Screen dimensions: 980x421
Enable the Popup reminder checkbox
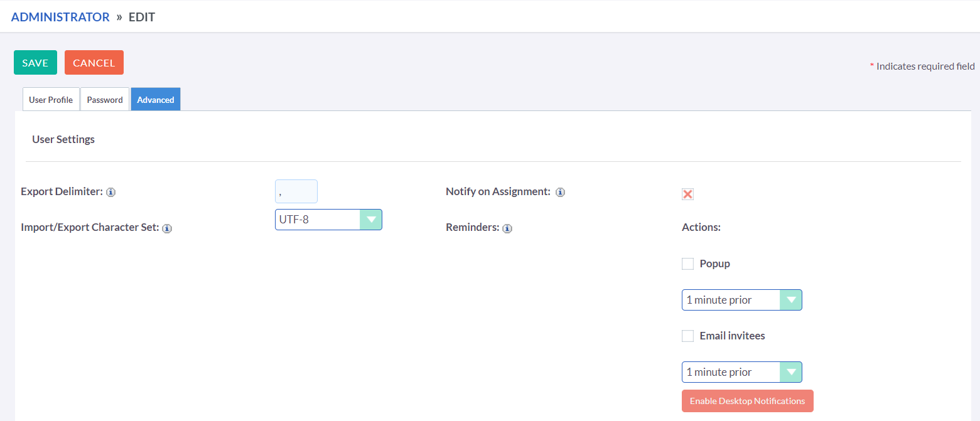[x=687, y=264]
